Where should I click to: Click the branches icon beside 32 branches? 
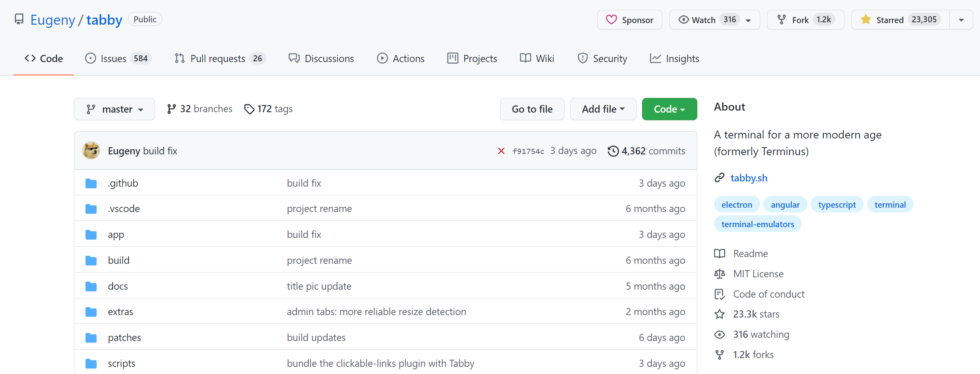click(171, 109)
